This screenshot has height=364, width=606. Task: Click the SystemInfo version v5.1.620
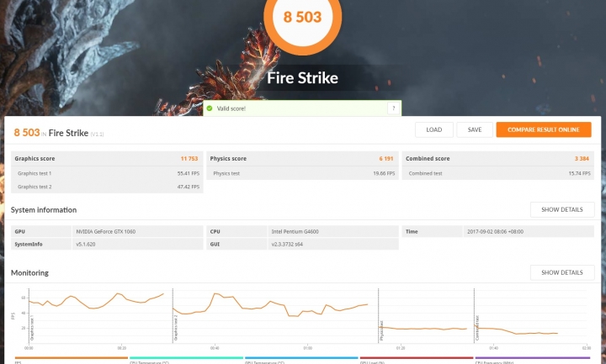point(85,245)
